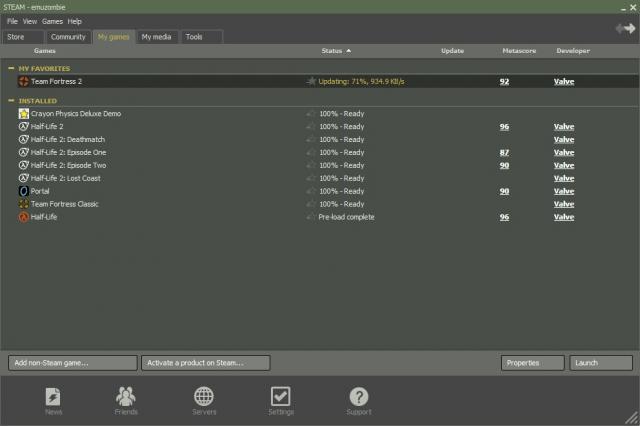
Task: Click the Portal game icon
Action: tap(24, 191)
